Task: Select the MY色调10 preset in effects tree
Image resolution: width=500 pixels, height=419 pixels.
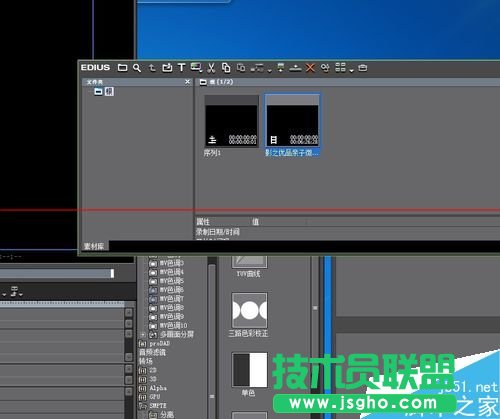Action: (173, 325)
